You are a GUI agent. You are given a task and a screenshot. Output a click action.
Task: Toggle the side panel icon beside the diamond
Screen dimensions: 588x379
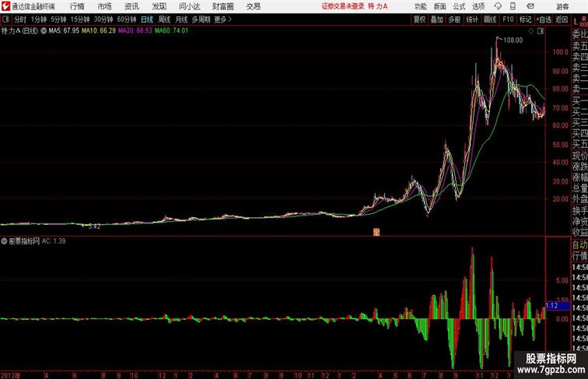pos(541,31)
